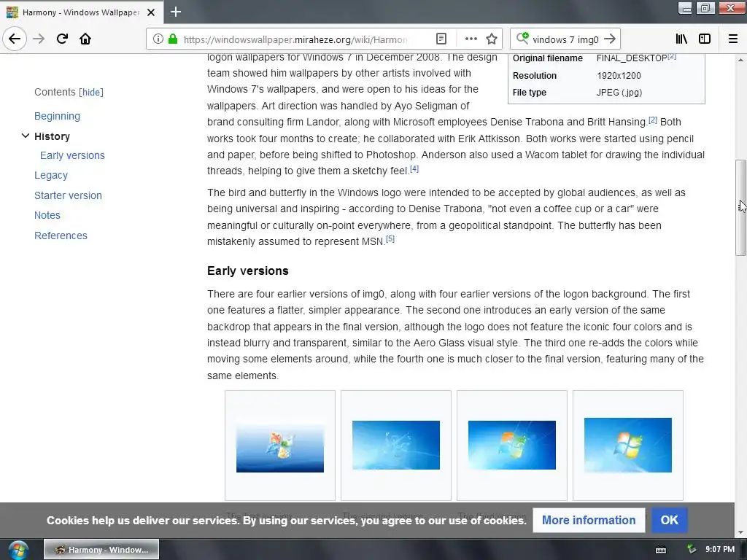Open the Windows Start orb

tap(18, 550)
